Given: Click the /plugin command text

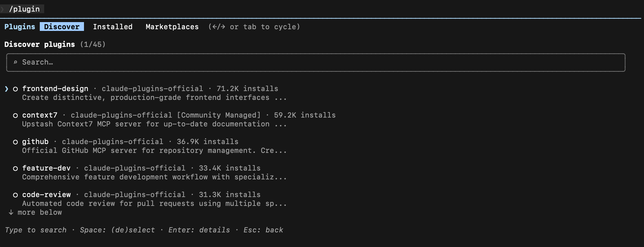Looking at the screenshot, I should click(x=24, y=9).
